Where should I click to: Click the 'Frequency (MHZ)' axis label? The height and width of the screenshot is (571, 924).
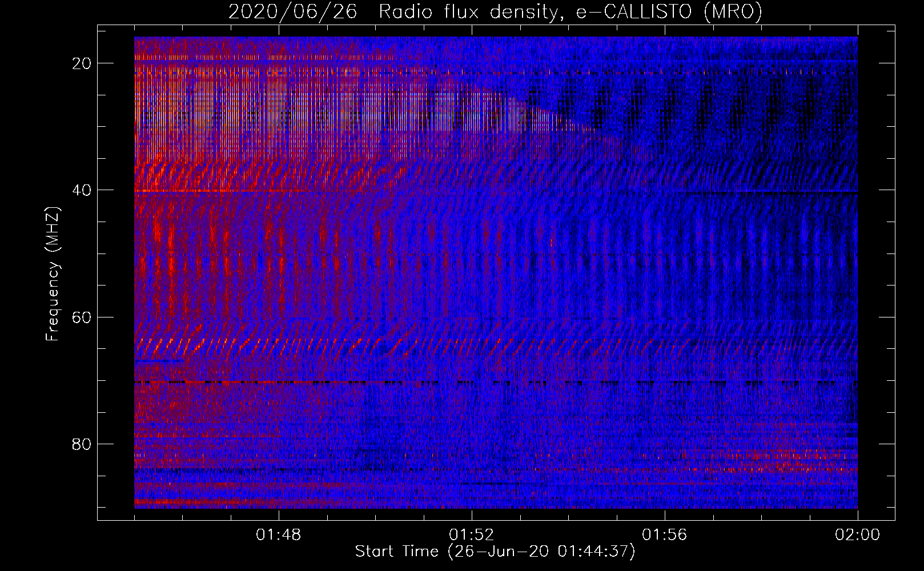click(53, 274)
